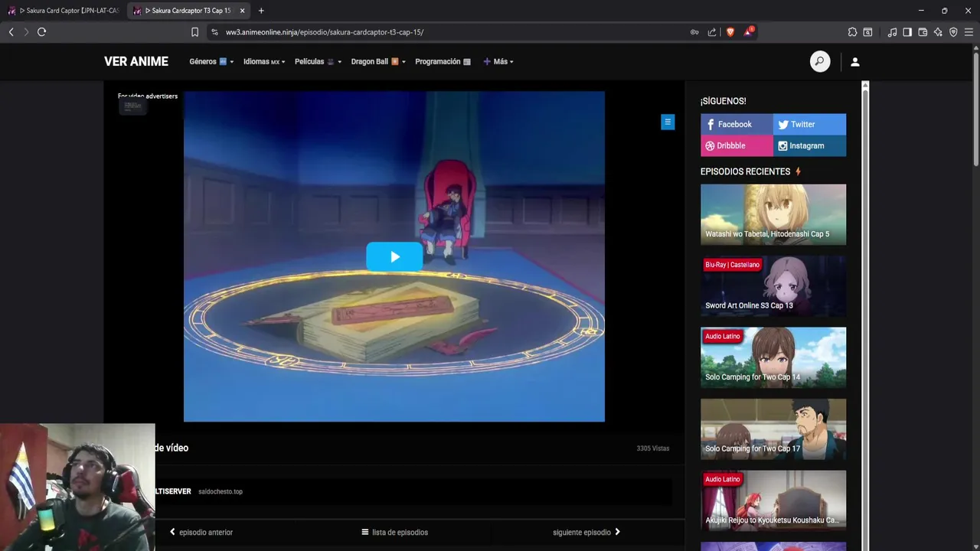Click the EPISODIOS RECIENTES heading
Image resolution: width=980 pixels, height=551 pixels.
(x=745, y=172)
